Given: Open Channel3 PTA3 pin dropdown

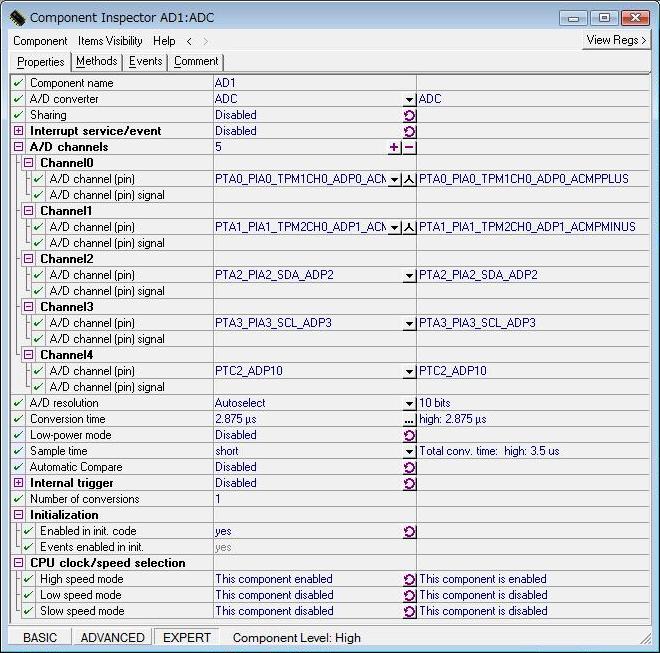Looking at the screenshot, I should pos(409,324).
